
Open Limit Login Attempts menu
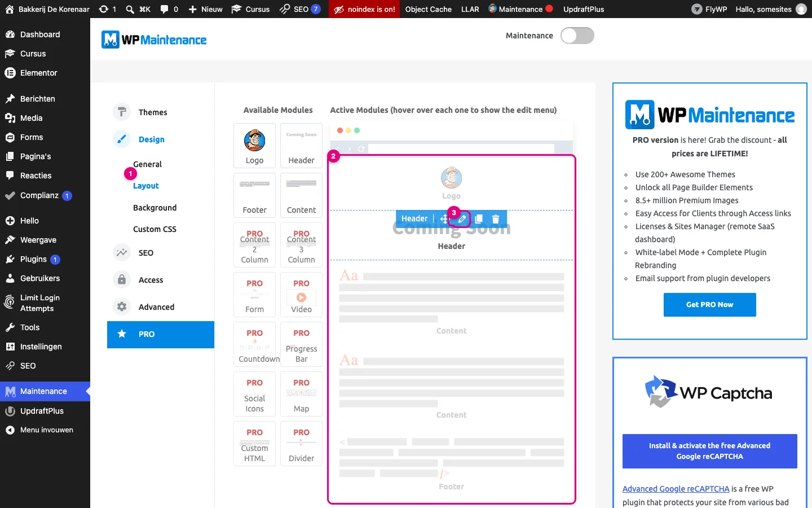pyautogui.click(x=45, y=303)
